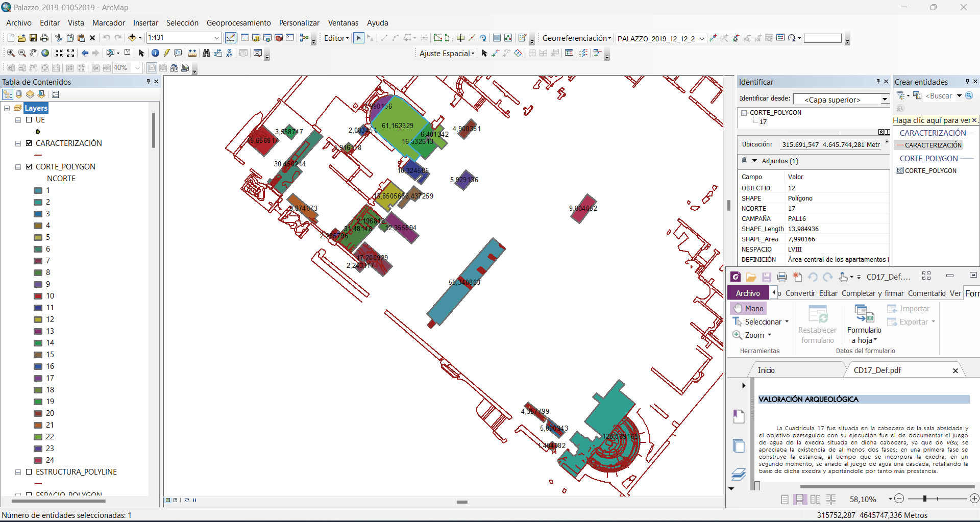Click the Add Data button
980x522 pixels.
coord(132,38)
